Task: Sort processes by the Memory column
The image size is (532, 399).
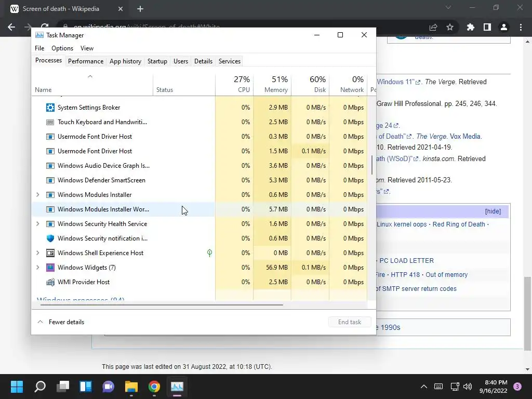Action: click(272, 84)
